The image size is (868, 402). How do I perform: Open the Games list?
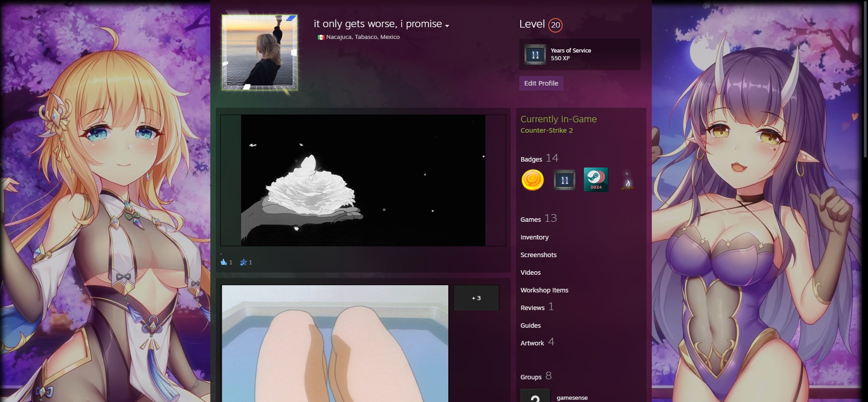tap(531, 220)
